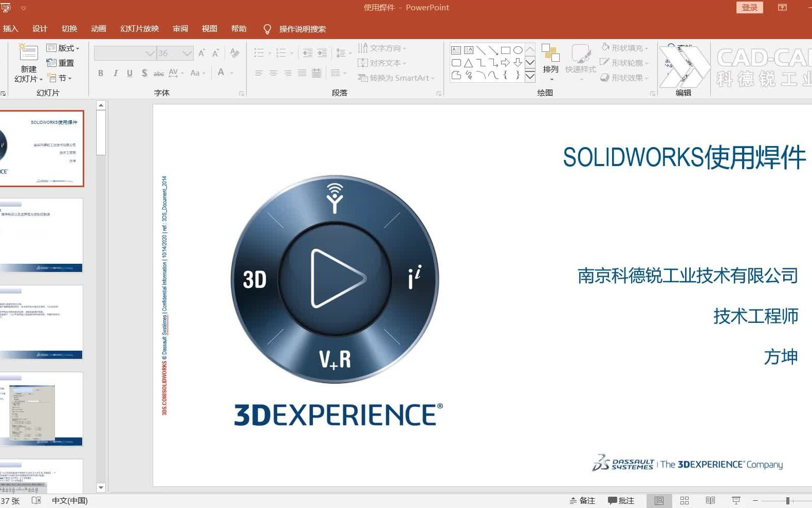Toggle strikethrough abc button
This screenshot has width=812, height=508.
(159, 73)
